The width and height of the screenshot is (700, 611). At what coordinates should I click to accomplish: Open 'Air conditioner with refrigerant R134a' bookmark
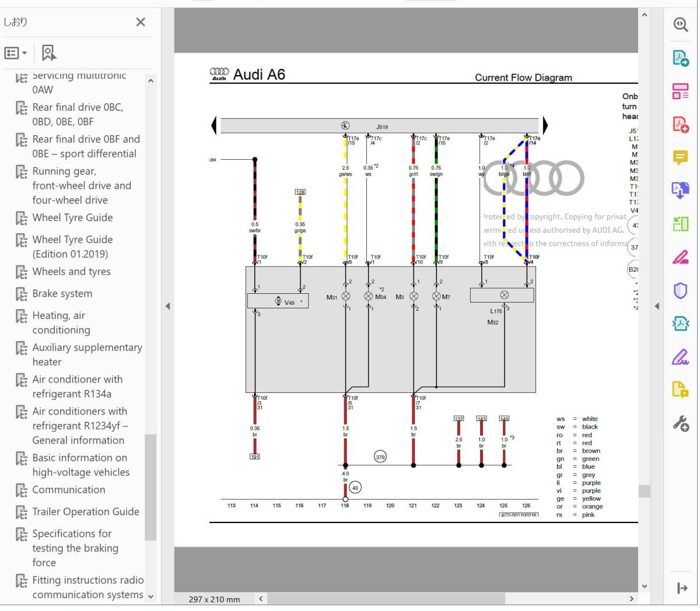pos(78,387)
